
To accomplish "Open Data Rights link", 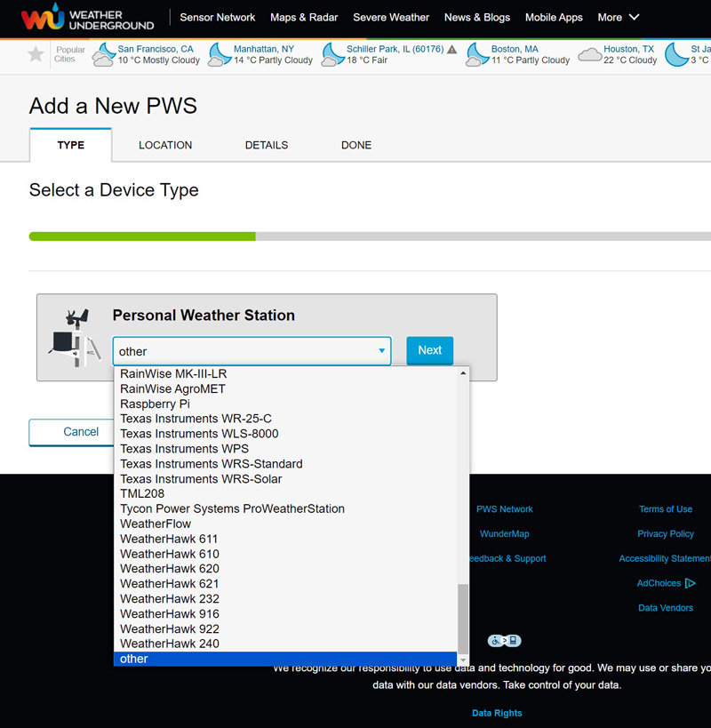I will tap(497, 713).
